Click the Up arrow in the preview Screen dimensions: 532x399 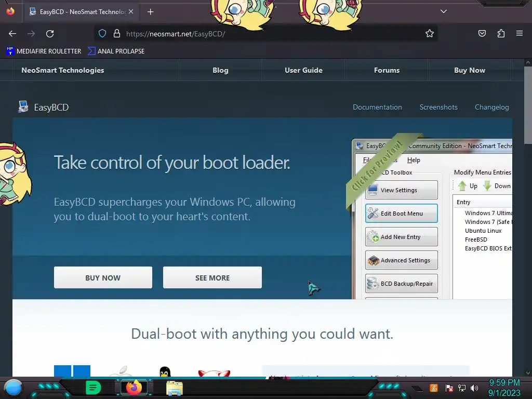tap(468, 186)
